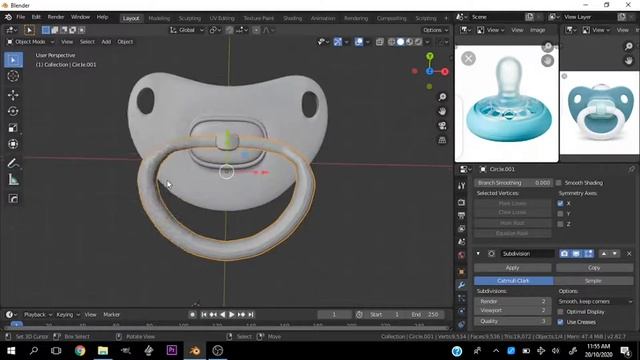Open the Physics properties tab icon
The width and height of the screenshot is (640, 360).
coord(462,311)
